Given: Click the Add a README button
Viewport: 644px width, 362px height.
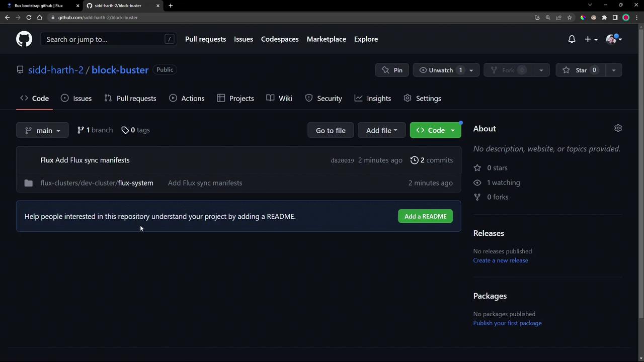Looking at the screenshot, I should click(425, 217).
